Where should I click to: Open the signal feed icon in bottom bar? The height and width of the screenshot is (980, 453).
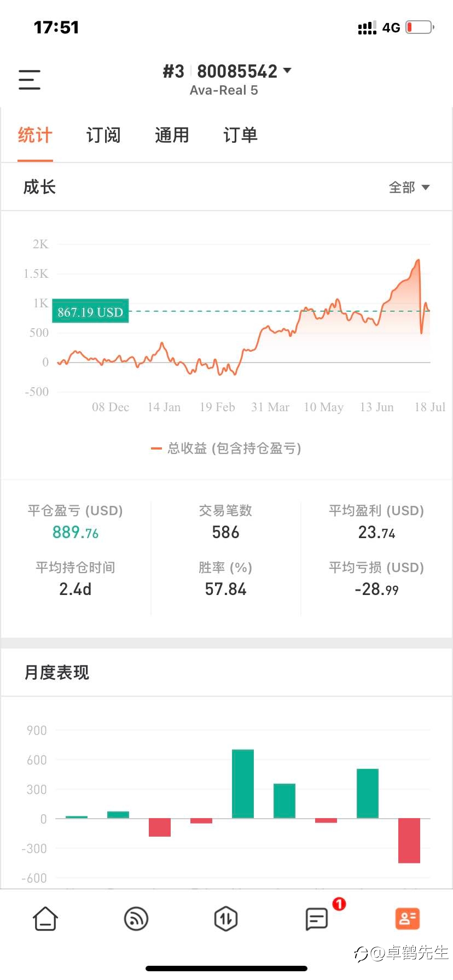[136, 919]
